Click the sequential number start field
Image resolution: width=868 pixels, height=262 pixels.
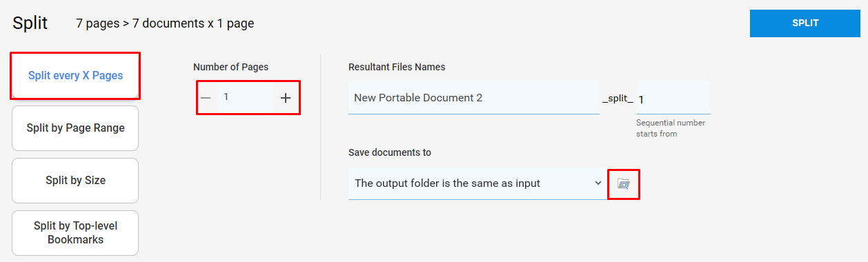point(673,98)
